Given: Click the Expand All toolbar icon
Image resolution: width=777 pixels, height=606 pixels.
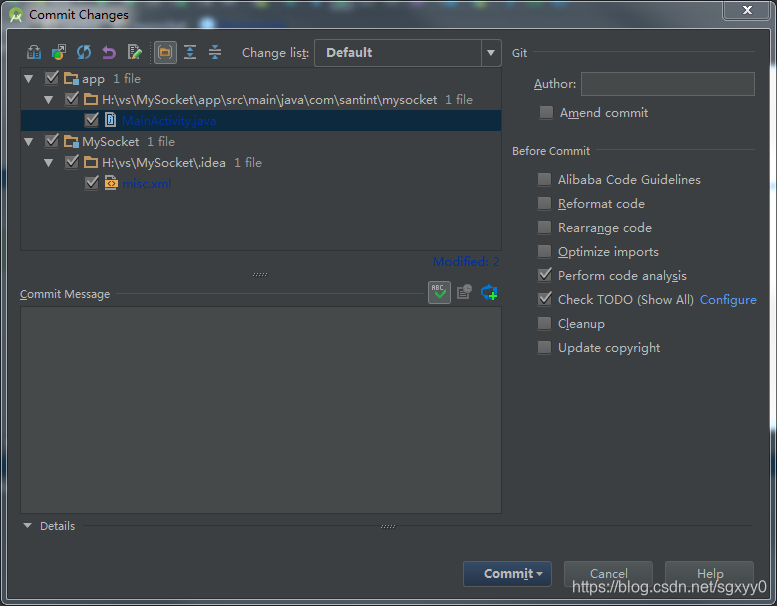Looking at the screenshot, I should pyautogui.click(x=190, y=52).
